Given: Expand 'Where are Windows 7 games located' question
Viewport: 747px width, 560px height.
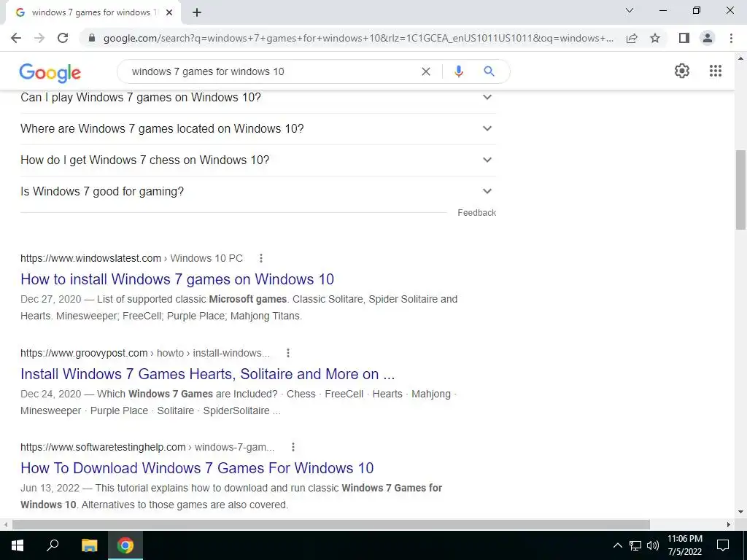Looking at the screenshot, I should click(x=258, y=128).
